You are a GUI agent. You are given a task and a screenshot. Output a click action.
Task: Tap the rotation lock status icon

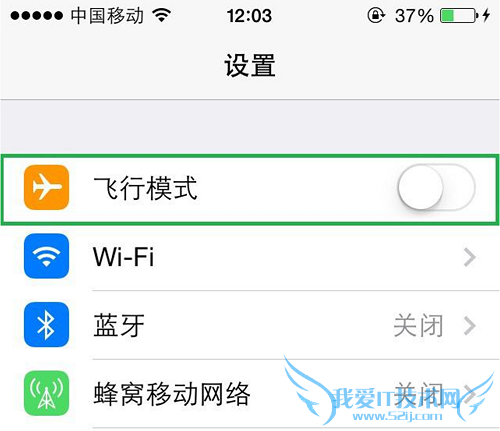click(x=376, y=15)
